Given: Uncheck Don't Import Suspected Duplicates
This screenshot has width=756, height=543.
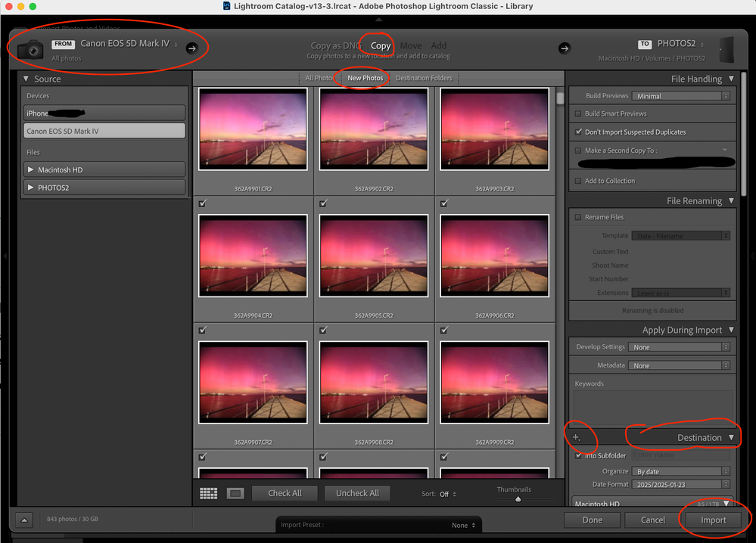Looking at the screenshot, I should pos(578,132).
